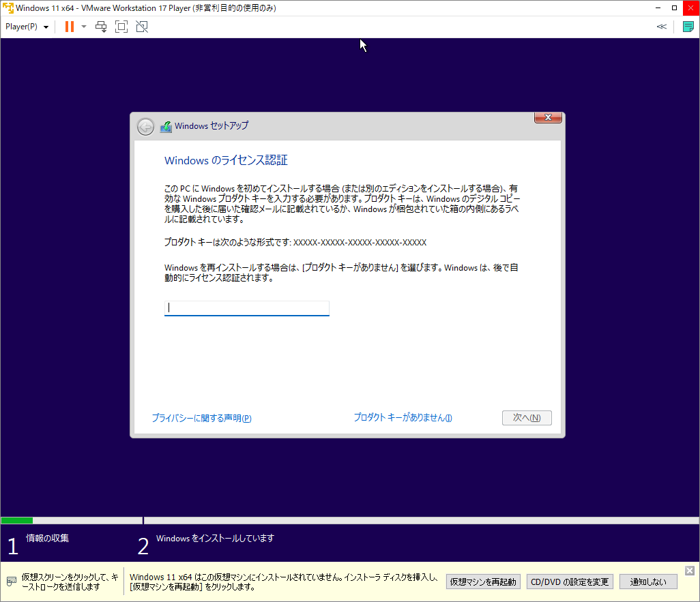Open the privacy statement link
Screen dimensions: 700x602
[201, 418]
